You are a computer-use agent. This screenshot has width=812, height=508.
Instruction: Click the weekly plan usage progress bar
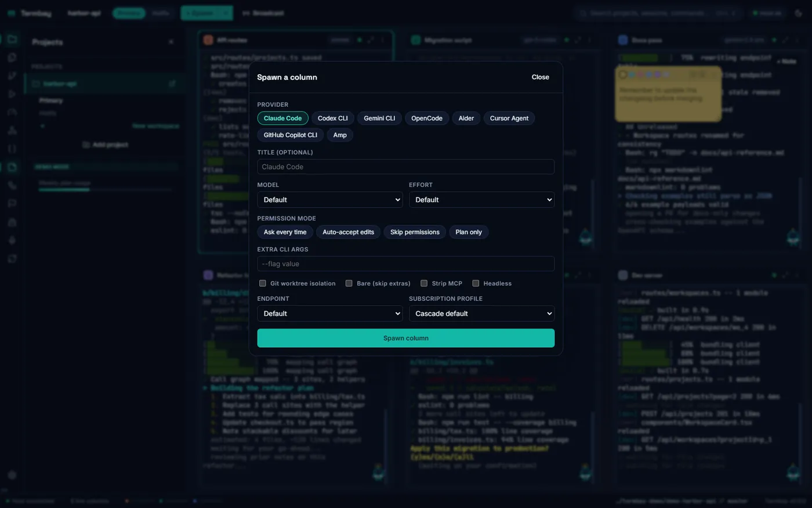pos(106,189)
